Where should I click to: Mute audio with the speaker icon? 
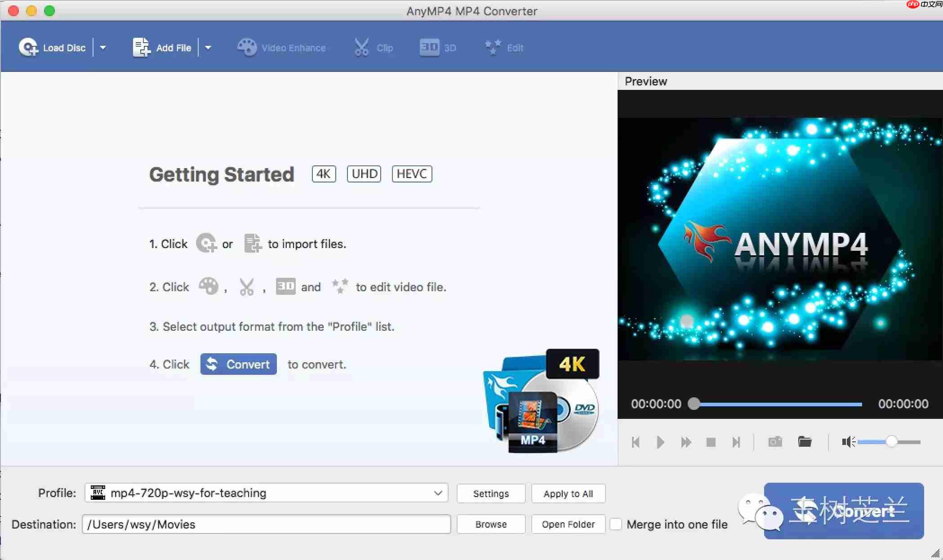point(848,442)
